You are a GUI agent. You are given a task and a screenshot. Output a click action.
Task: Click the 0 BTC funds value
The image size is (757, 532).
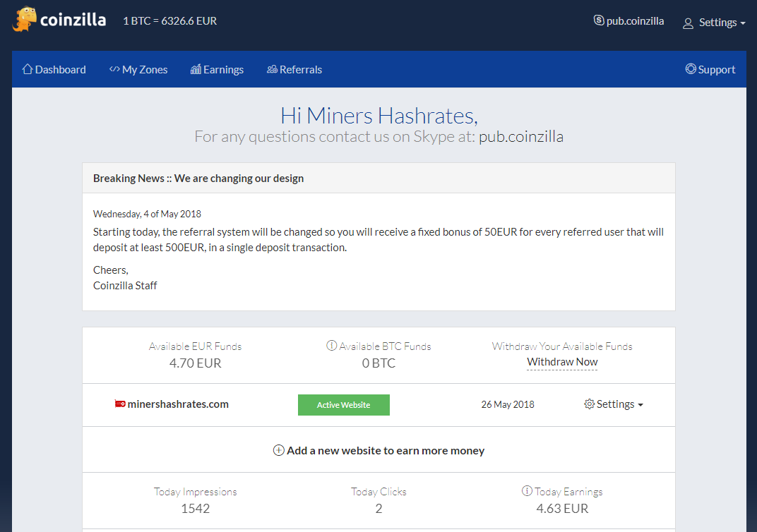point(379,363)
